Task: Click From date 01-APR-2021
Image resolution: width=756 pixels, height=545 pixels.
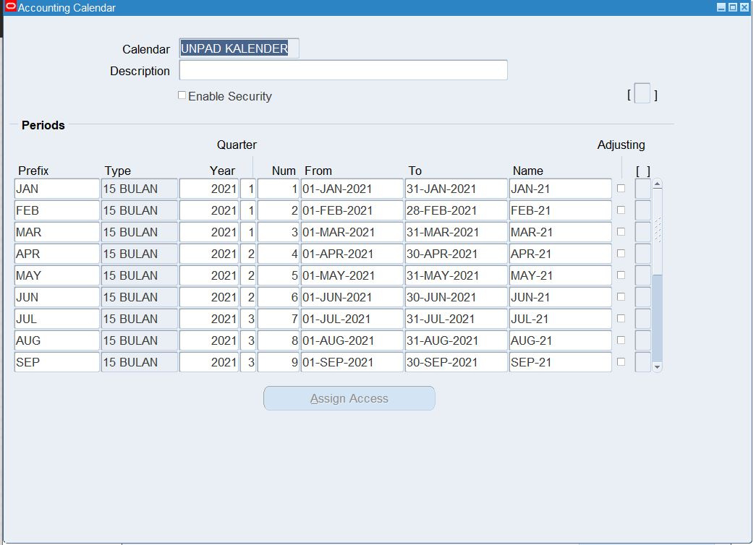Action: click(x=352, y=254)
